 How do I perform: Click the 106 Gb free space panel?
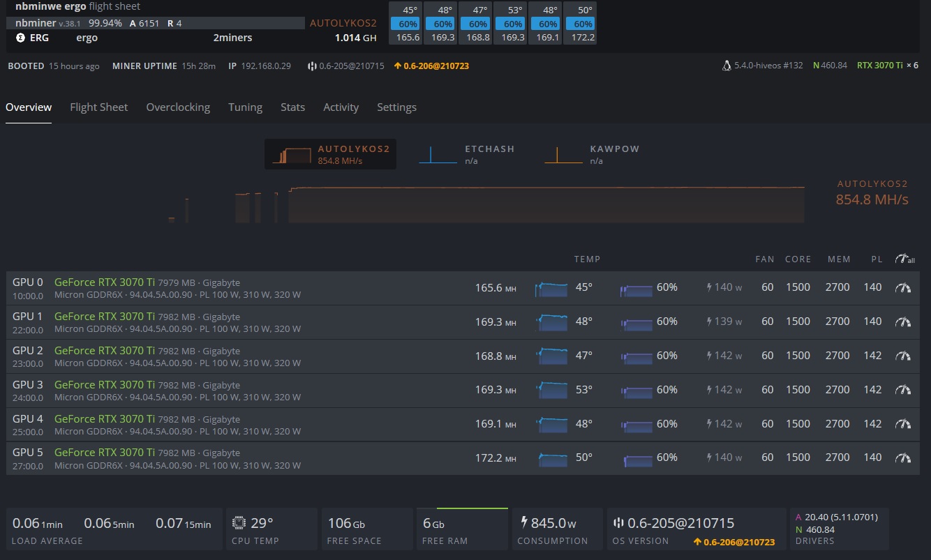click(x=366, y=529)
